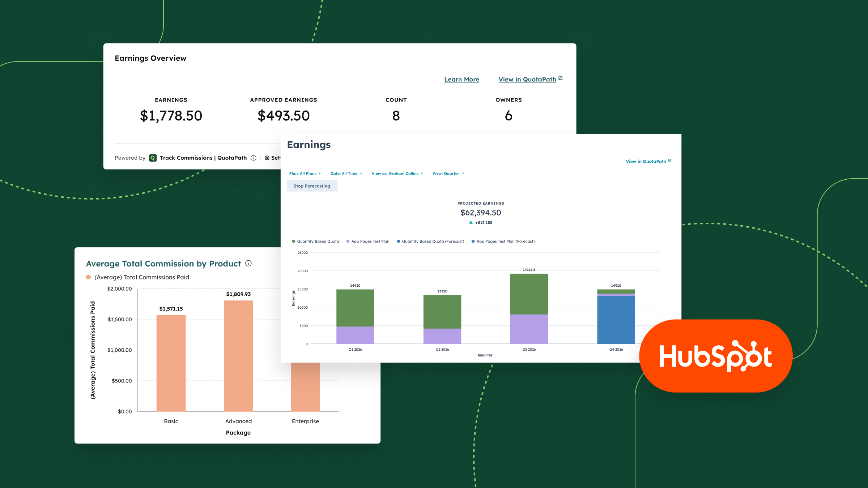
Task: Toggle Quantity Based Quota (Forecast) legend item
Action: (x=430, y=241)
